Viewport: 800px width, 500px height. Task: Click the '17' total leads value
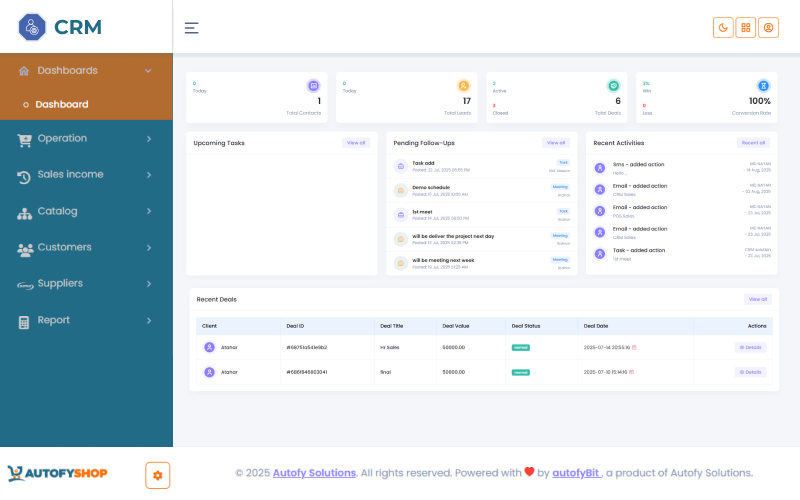466,101
